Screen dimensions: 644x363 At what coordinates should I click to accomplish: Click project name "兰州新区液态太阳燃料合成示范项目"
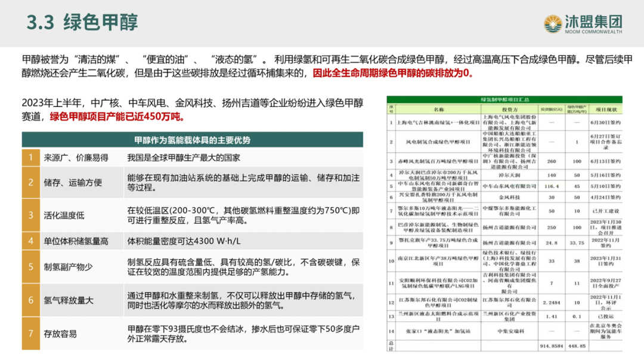tap(438, 316)
